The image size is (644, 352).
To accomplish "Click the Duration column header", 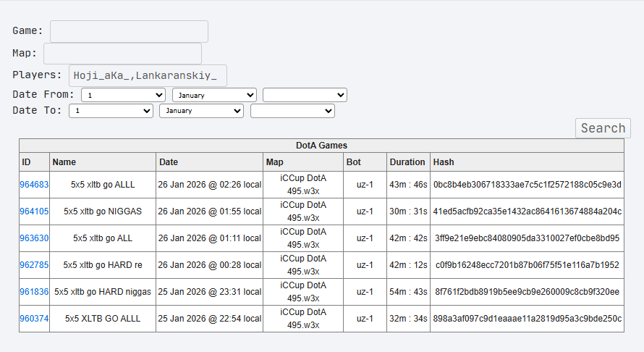I will click(x=407, y=162).
